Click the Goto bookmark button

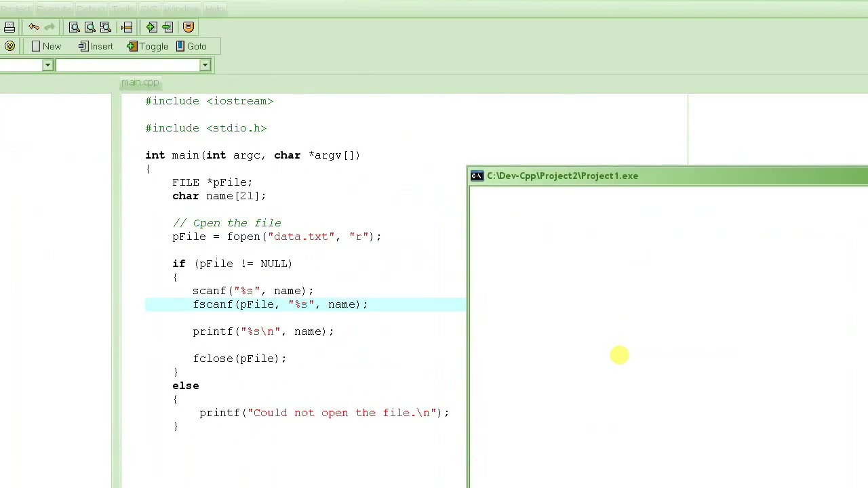[191, 46]
